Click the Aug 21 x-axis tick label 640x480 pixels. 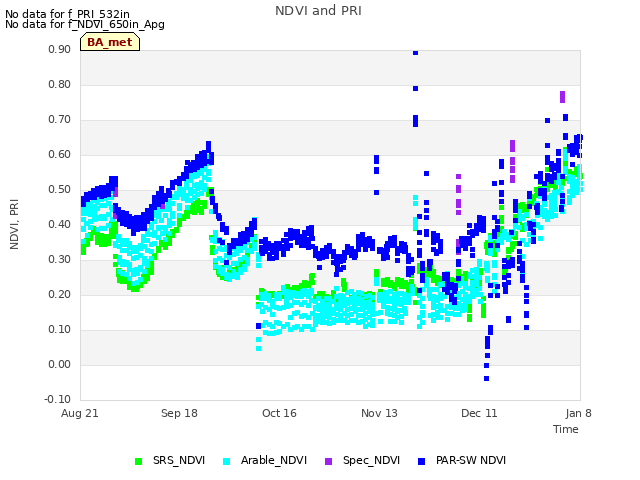80,413
